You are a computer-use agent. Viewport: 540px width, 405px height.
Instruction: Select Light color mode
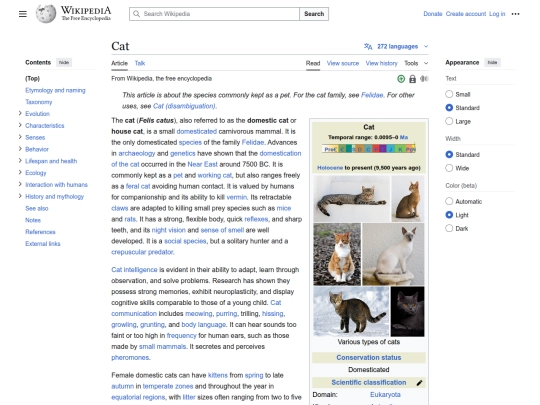pos(449,215)
